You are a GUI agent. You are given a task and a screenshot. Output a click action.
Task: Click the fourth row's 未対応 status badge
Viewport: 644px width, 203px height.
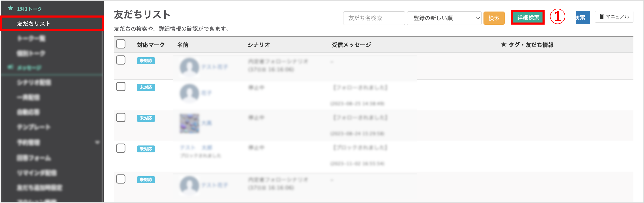146,149
